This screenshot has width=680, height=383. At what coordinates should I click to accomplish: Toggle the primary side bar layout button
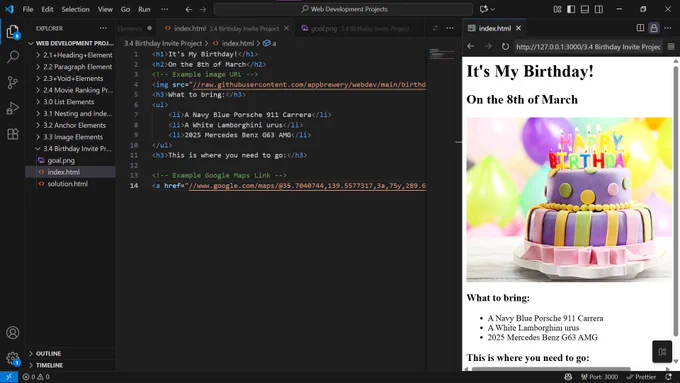[571, 9]
